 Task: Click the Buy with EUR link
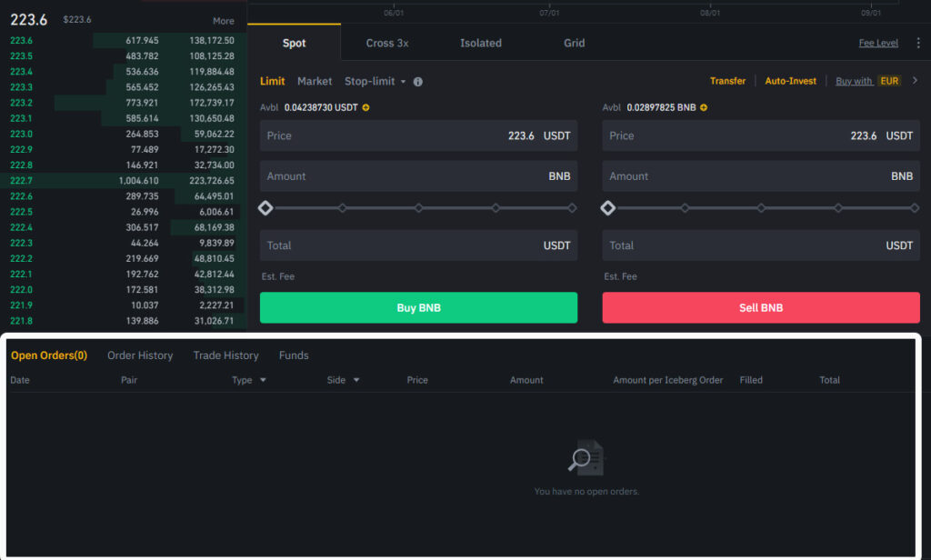coord(868,81)
